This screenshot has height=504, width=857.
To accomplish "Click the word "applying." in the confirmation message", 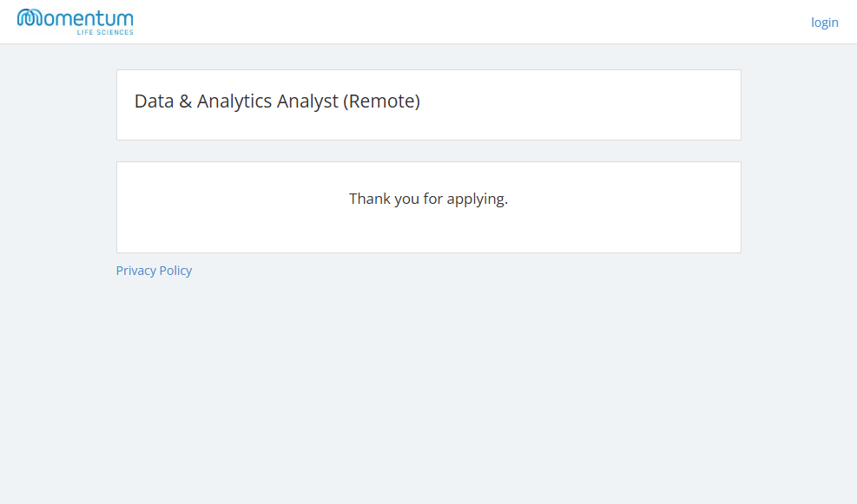I will point(477,199).
